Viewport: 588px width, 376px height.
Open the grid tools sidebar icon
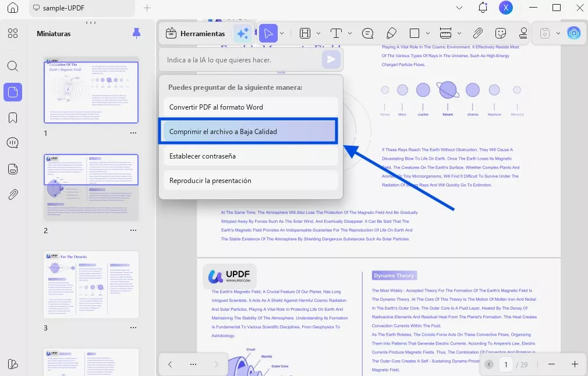[13, 33]
